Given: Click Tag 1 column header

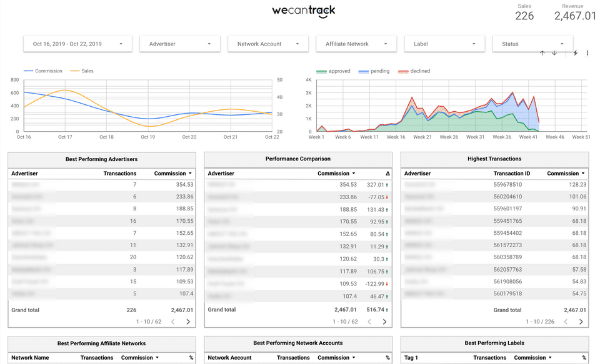Looking at the screenshot, I should pos(411,358).
